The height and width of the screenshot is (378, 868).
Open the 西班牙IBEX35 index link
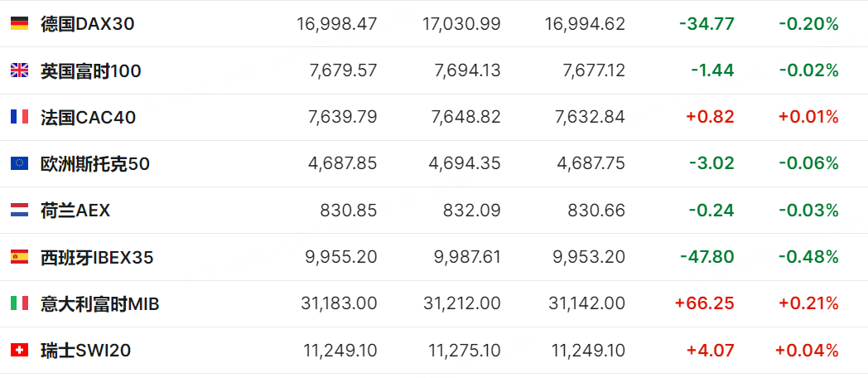click(x=97, y=257)
